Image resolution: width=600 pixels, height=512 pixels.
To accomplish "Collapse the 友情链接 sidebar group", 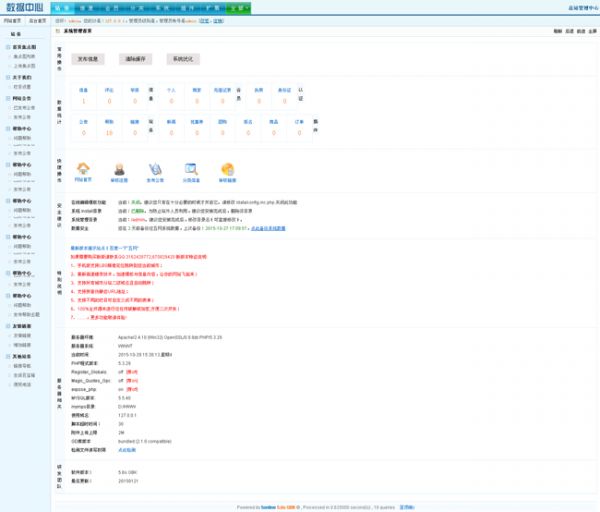I will coord(8,326).
